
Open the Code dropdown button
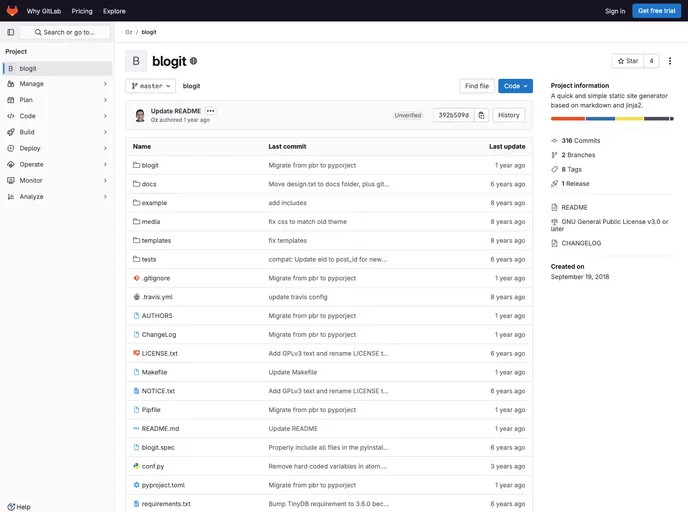pos(516,86)
